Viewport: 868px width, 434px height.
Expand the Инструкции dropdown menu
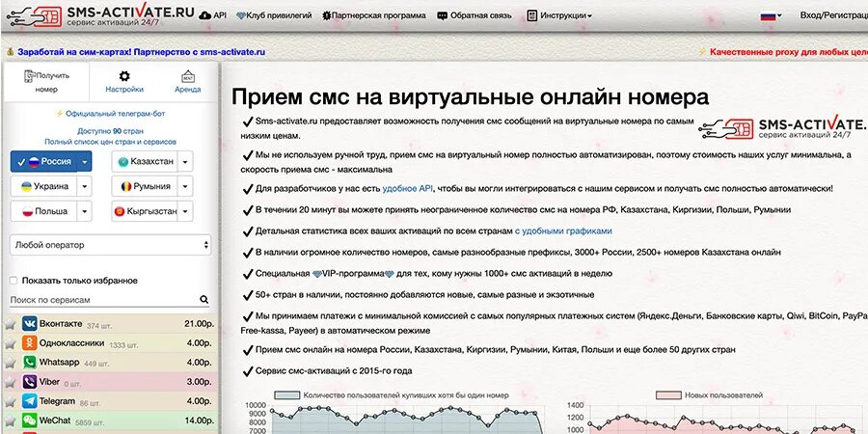click(x=559, y=15)
